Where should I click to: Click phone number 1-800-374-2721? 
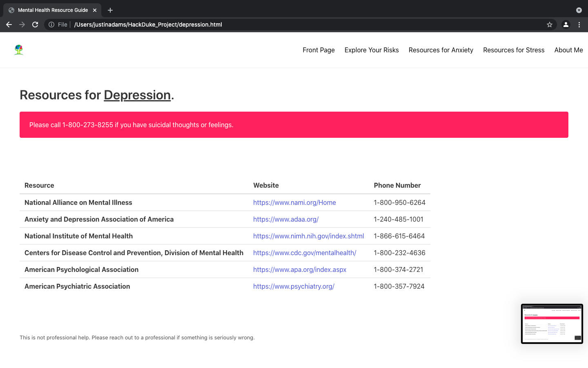coord(399,269)
